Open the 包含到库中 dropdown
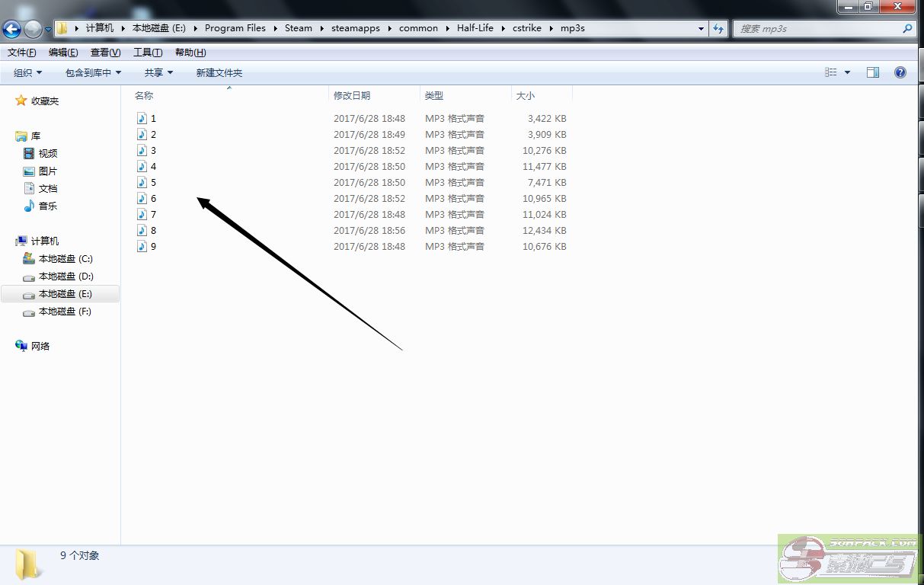Viewport: 924px width, 585px height. coord(93,72)
